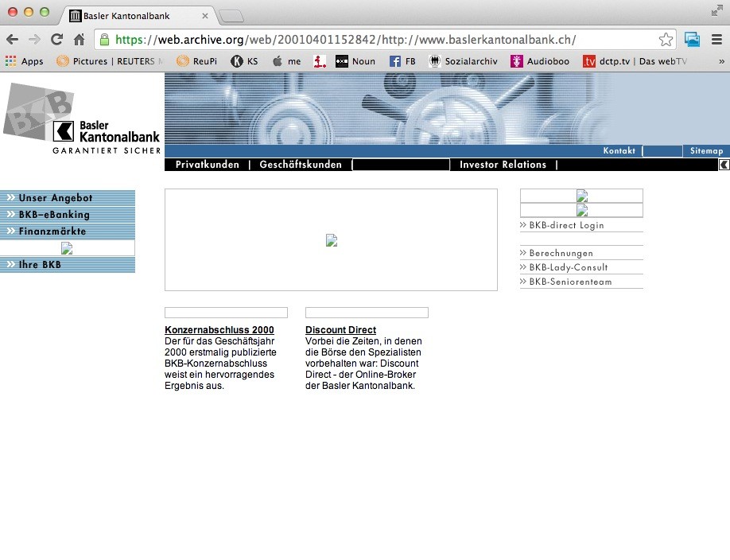730x560 pixels.
Task: Switch to the Basler Kantonalbank tab
Action: point(137,16)
